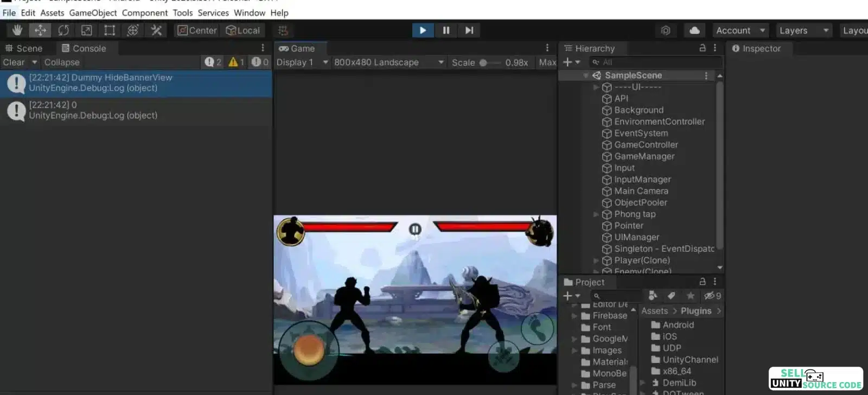Select the Rect tool

click(110, 30)
